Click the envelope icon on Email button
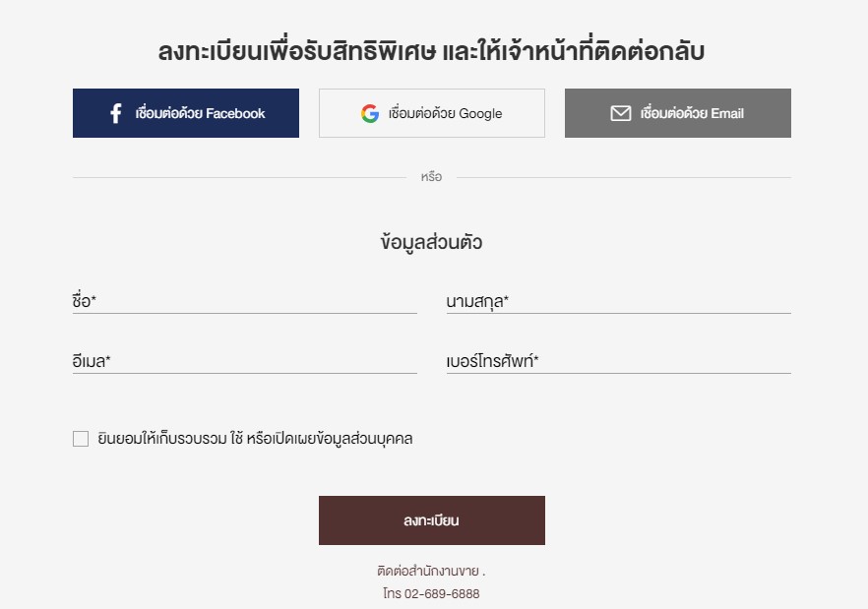This screenshot has height=609, width=868. click(620, 113)
